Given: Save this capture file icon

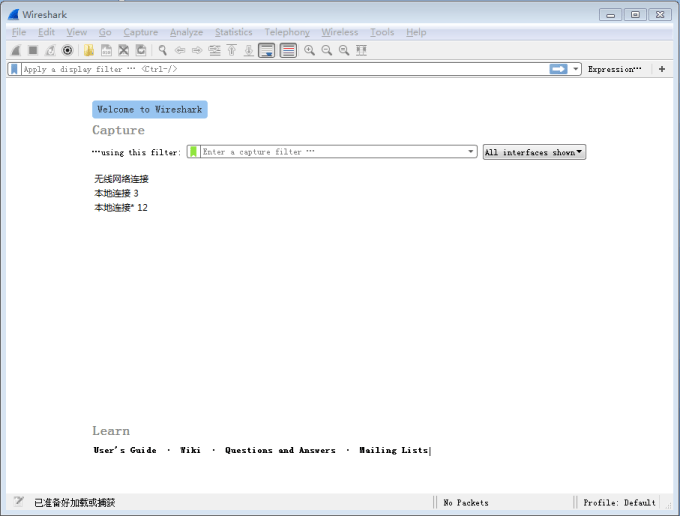Looking at the screenshot, I should coord(106,50).
